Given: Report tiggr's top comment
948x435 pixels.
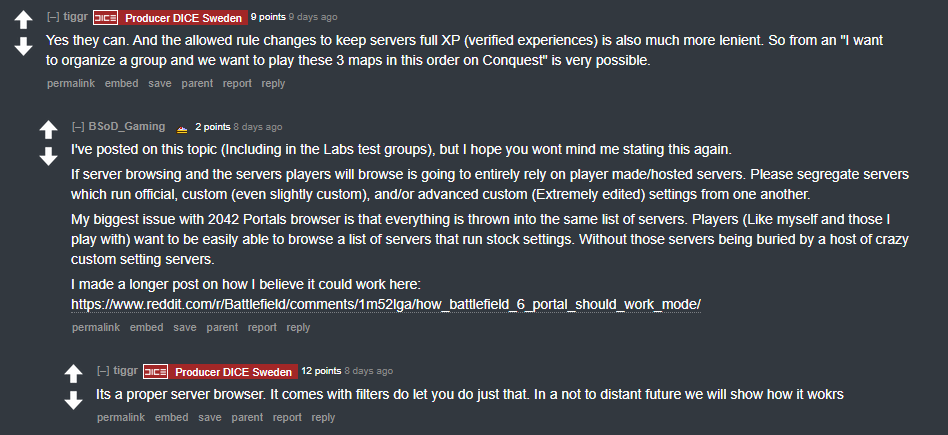Looking at the screenshot, I should pos(237,83).
